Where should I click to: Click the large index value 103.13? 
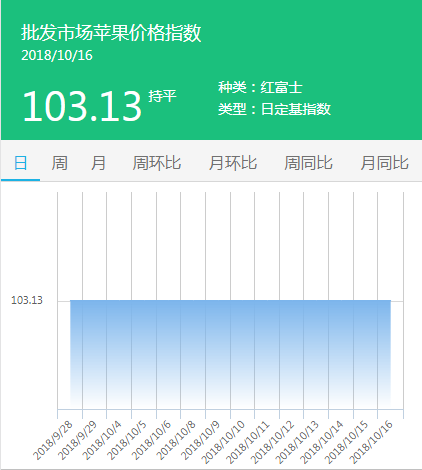[82, 106]
